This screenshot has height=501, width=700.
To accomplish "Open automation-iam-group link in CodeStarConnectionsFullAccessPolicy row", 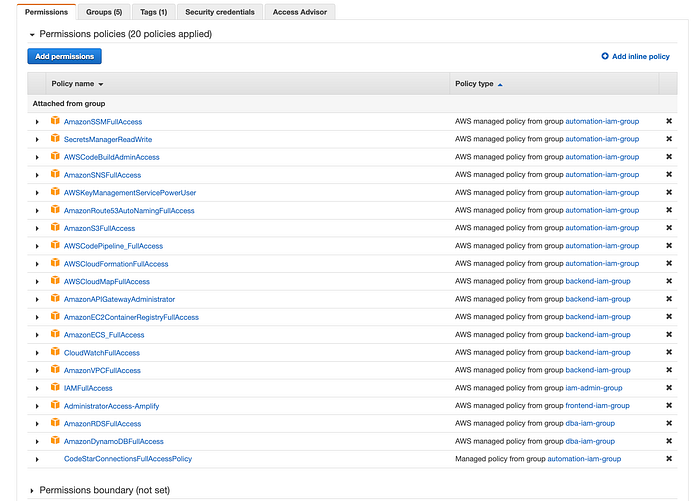I will click(x=584, y=459).
